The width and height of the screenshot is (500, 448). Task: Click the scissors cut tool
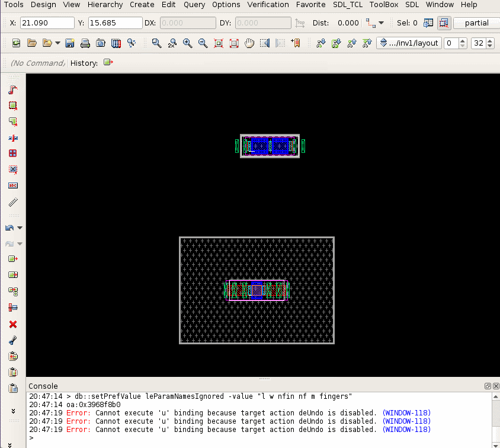coord(13,340)
